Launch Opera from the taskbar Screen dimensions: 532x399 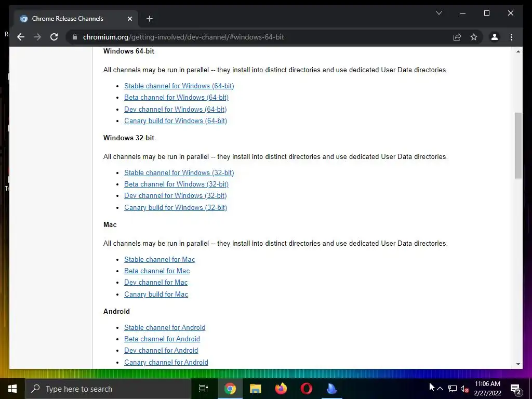pyautogui.click(x=306, y=389)
